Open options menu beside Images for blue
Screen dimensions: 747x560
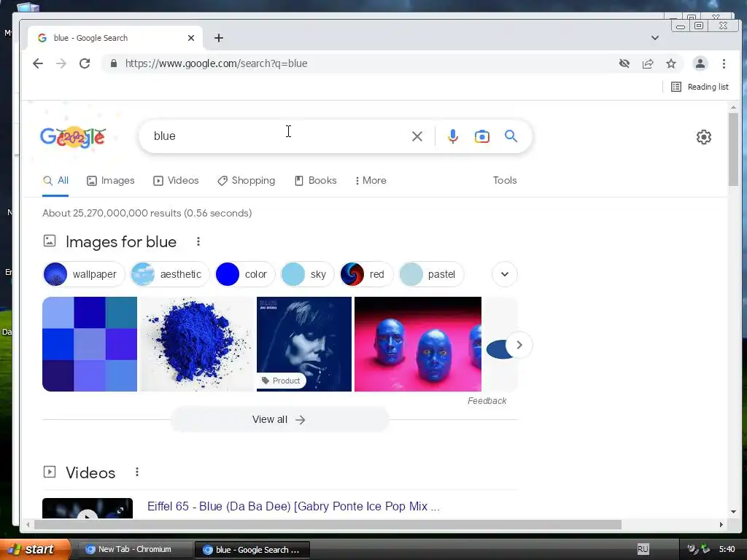pos(198,242)
